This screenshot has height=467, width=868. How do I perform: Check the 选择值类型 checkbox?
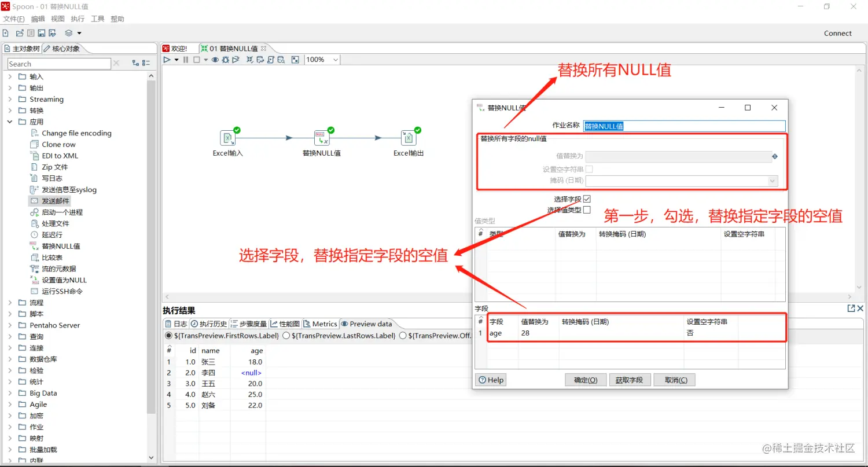pyautogui.click(x=587, y=209)
